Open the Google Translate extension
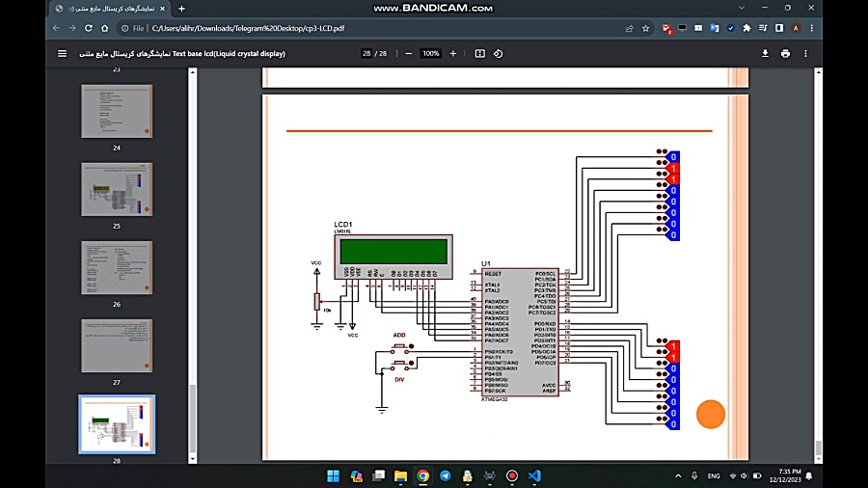This screenshot has width=868, height=488. click(x=715, y=28)
